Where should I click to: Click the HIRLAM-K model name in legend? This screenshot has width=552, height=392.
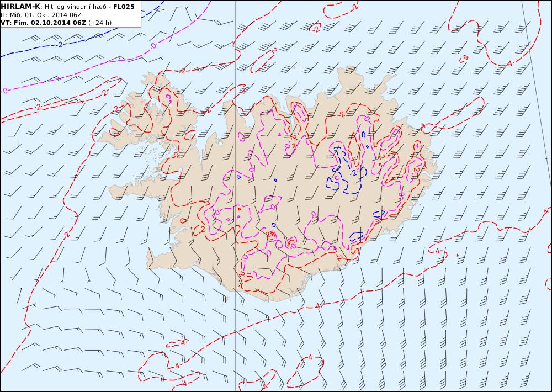pos(20,7)
